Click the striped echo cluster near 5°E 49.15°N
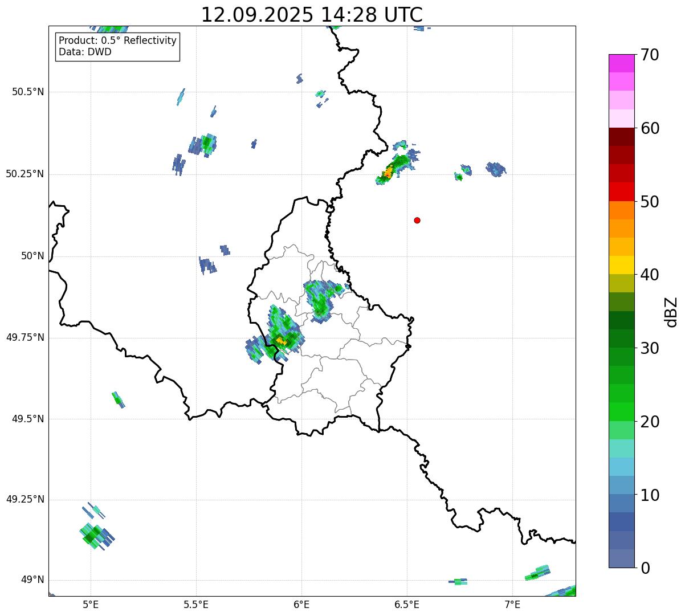The height and width of the screenshot is (616, 685). (95, 535)
